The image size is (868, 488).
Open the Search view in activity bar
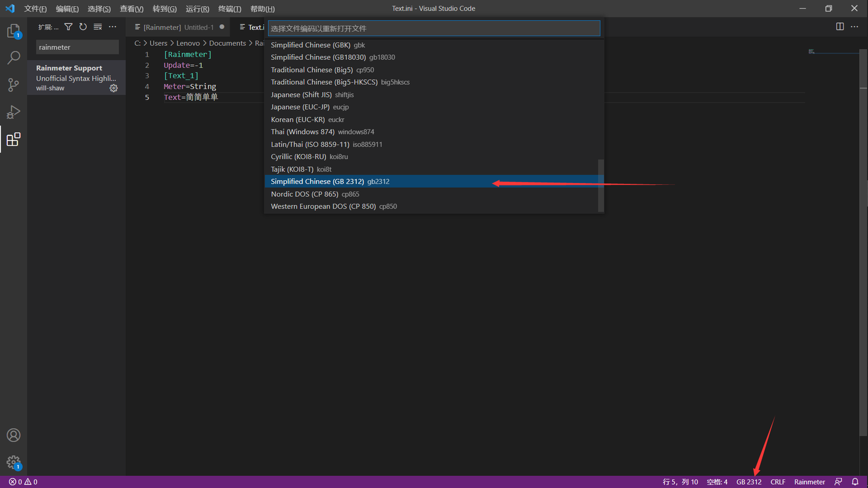(x=13, y=58)
